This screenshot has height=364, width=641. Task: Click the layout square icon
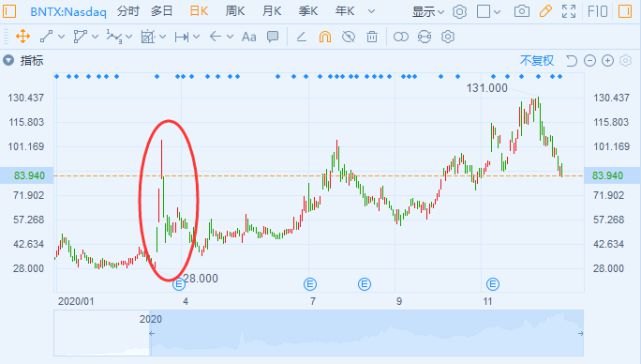point(483,11)
